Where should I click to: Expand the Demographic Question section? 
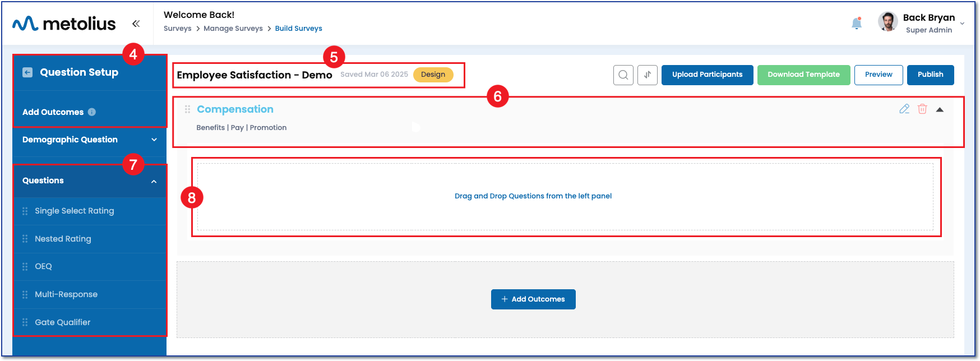tap(154, 140)
